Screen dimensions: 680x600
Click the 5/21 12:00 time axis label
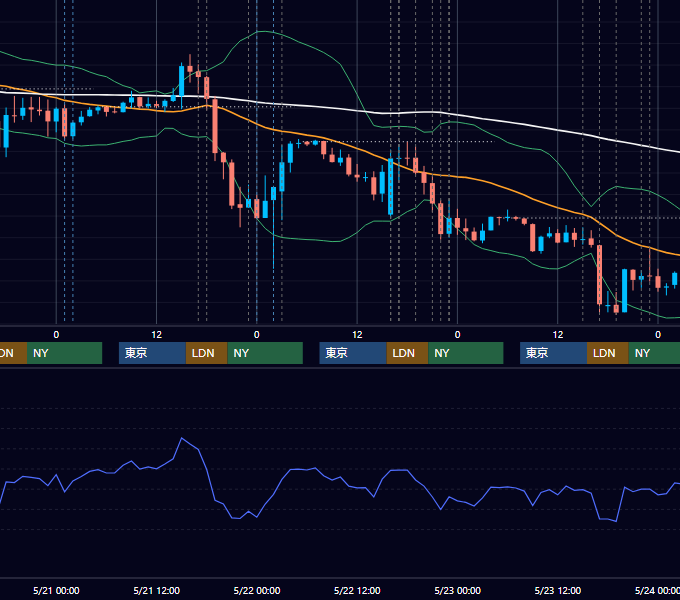pyautogui.click(x=157, y=590)
